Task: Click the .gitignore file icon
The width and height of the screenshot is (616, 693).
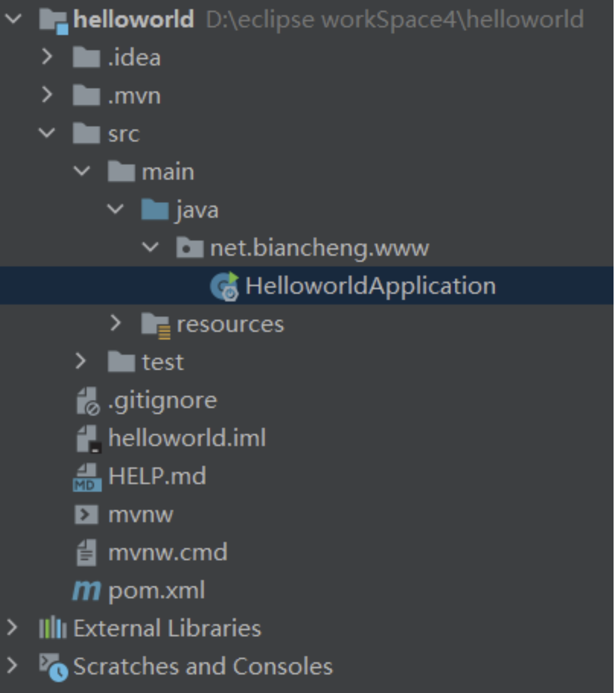Action: 88,401
